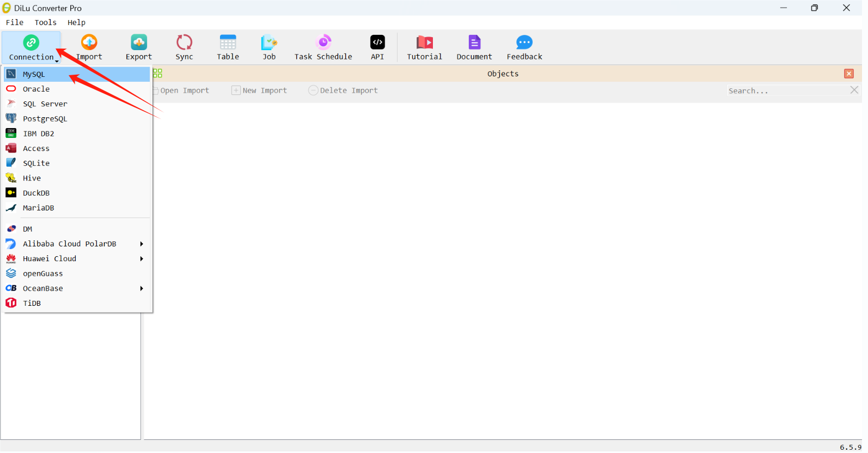Screen dimensions: 868x453
Task: Open the Feedback chat icon
Action: [524, 43]
